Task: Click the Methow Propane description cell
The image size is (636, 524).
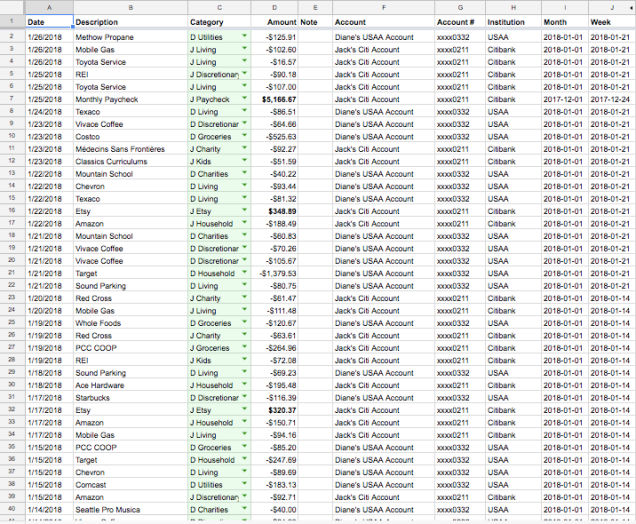Action: [x=131, y=37]
